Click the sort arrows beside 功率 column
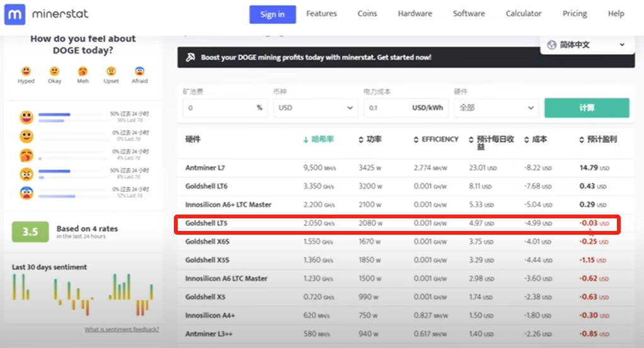644x348 pixels. (x=360, y=140)
